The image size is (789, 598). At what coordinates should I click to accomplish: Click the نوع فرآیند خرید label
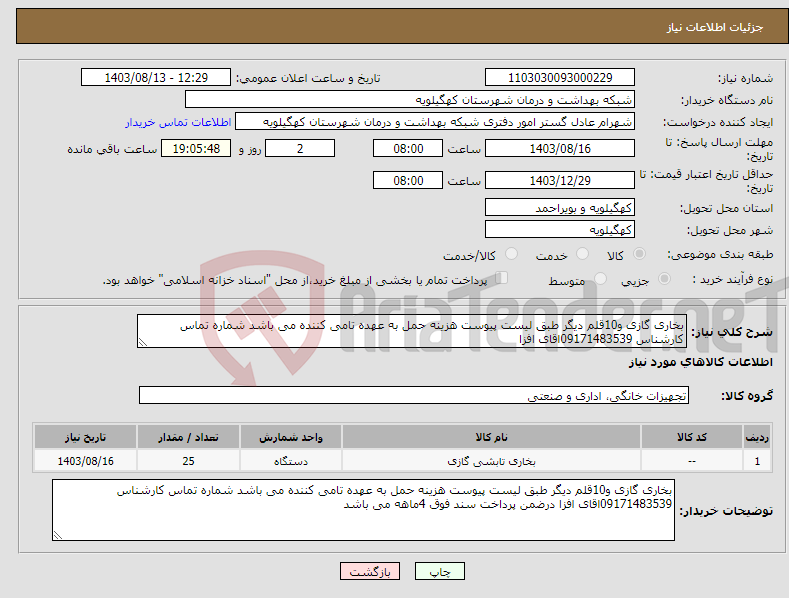click(x=733, y=279)
